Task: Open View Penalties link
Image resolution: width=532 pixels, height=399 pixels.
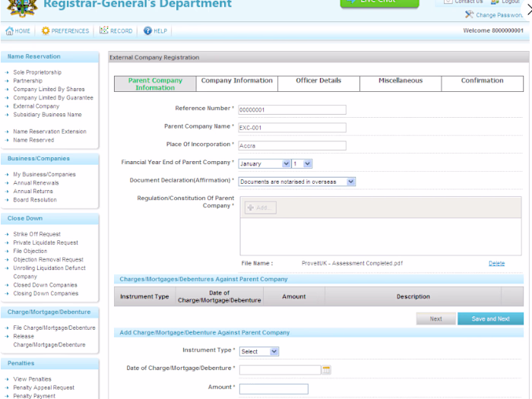Action: (x=32, y=379)
